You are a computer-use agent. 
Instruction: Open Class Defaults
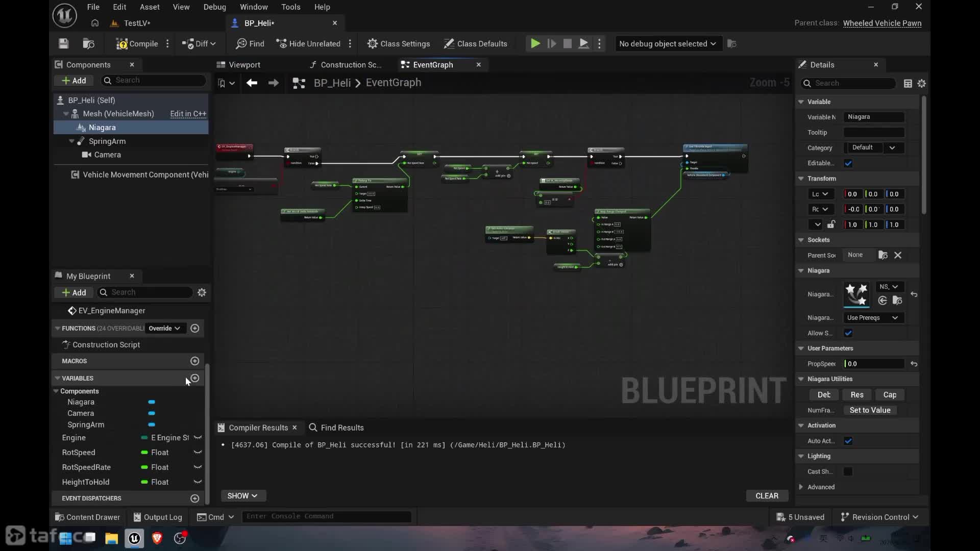475,44
